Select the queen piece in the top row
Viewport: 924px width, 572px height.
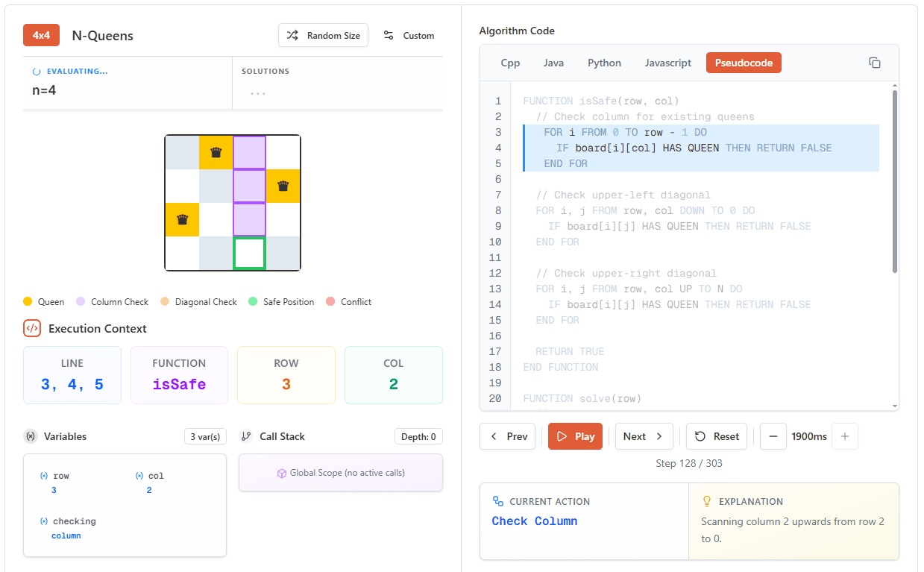pos(216,152)
